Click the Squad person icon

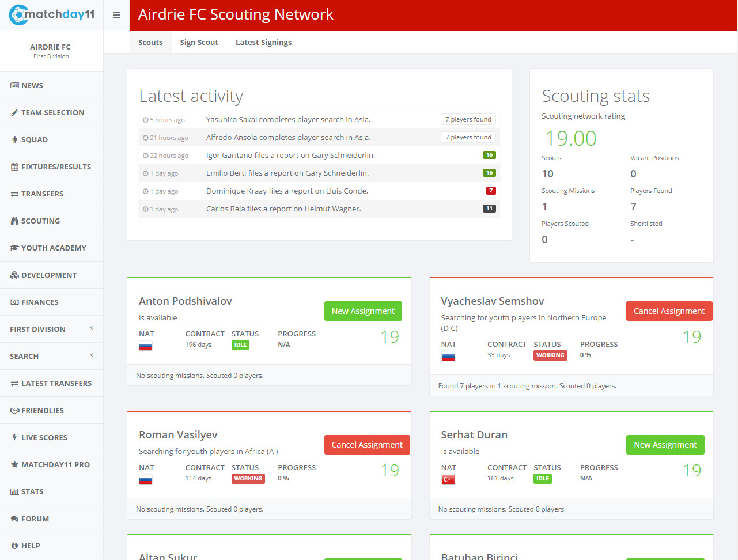[x=14, y=139]
